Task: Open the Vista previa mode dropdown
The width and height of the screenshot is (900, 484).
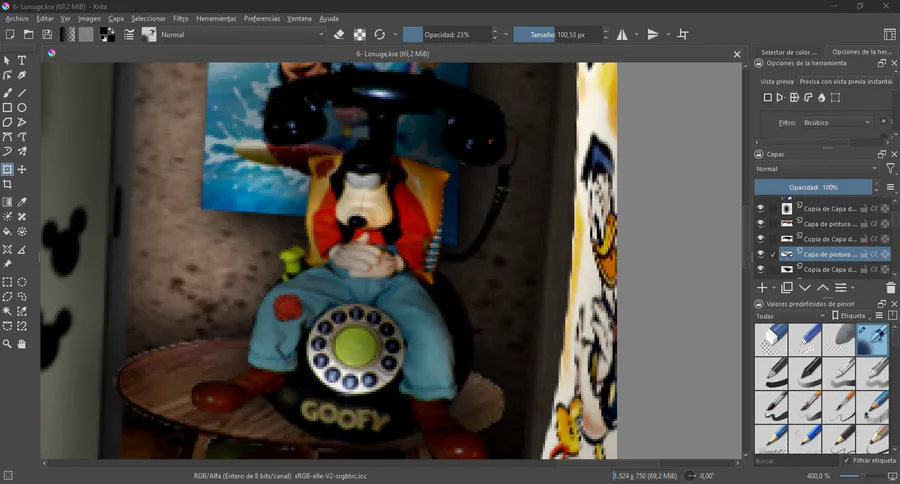Action: tap(845, 82)
